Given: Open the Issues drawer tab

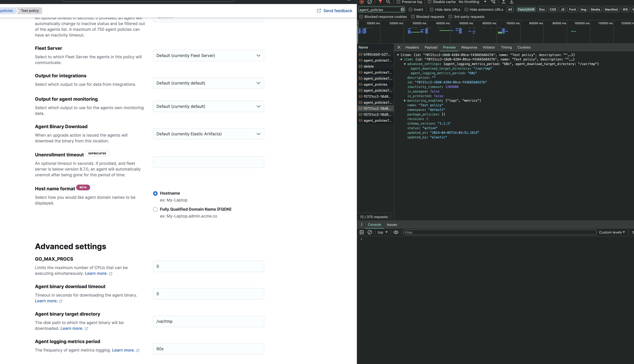Looking at the screenshot, I should pos(392,225).
